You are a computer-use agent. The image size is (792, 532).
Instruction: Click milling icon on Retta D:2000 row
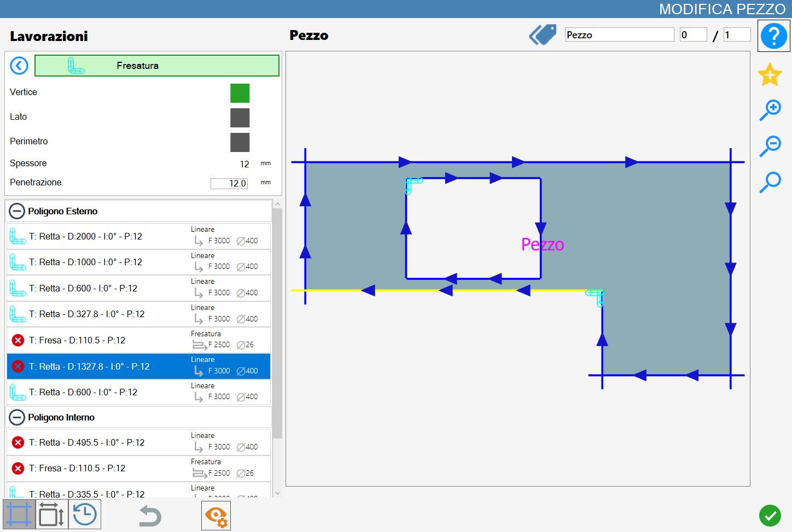click(18, 236)
